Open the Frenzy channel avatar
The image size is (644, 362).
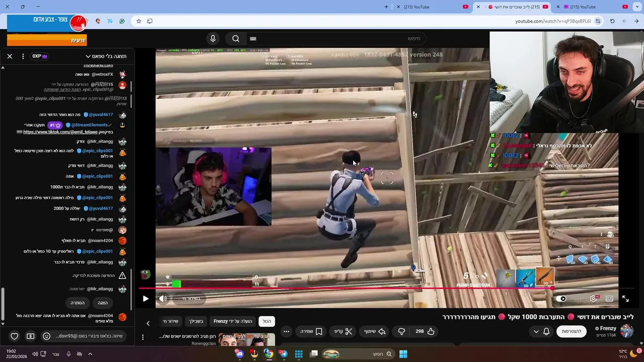(x=627, y=331)
